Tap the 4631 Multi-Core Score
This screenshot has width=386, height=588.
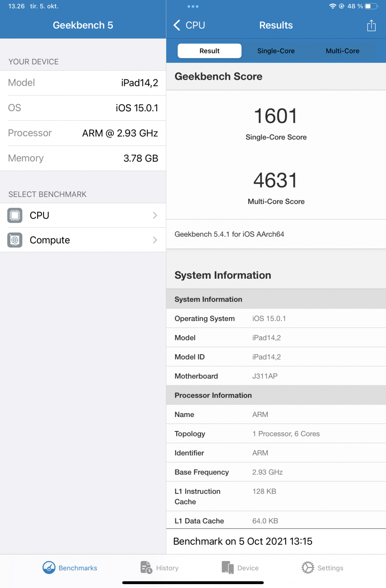(276, 180)
